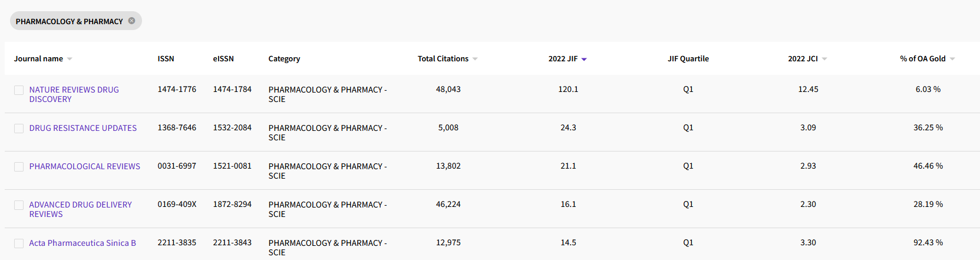Open Drug Resistance Updates journal page
Screen dimensions: 980x260
pyautogui.click(x=83, y=128)
